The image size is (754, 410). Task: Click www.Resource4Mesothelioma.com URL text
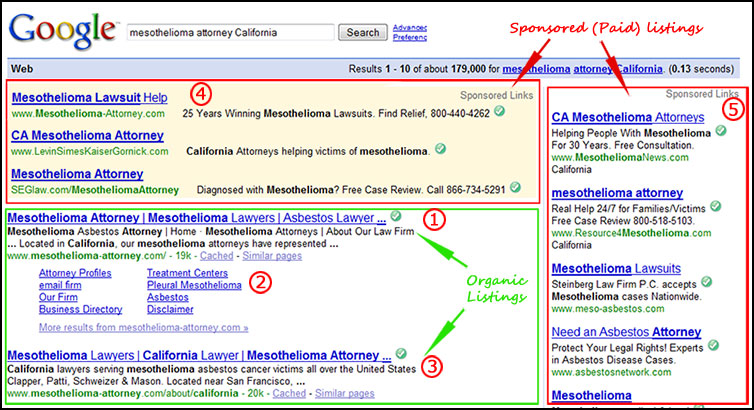pos(631,233)
